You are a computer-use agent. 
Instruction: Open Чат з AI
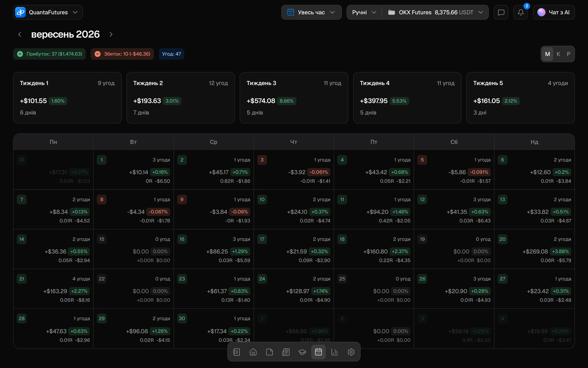point(554,12)
